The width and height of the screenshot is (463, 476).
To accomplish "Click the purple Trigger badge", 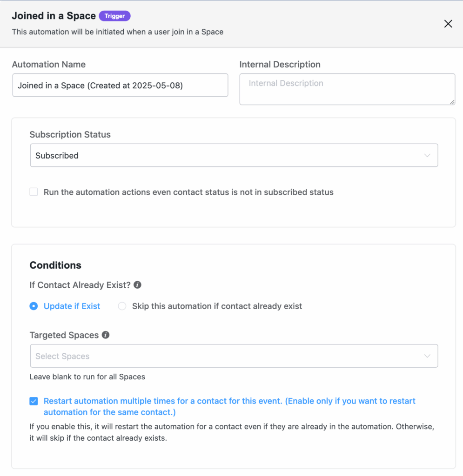I will click(x=114, y=16).
